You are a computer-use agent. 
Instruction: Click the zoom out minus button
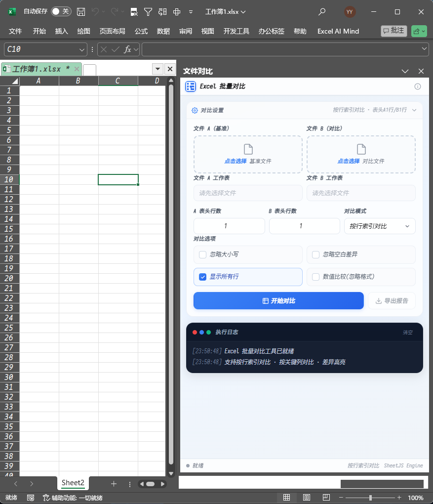[341, 498]
